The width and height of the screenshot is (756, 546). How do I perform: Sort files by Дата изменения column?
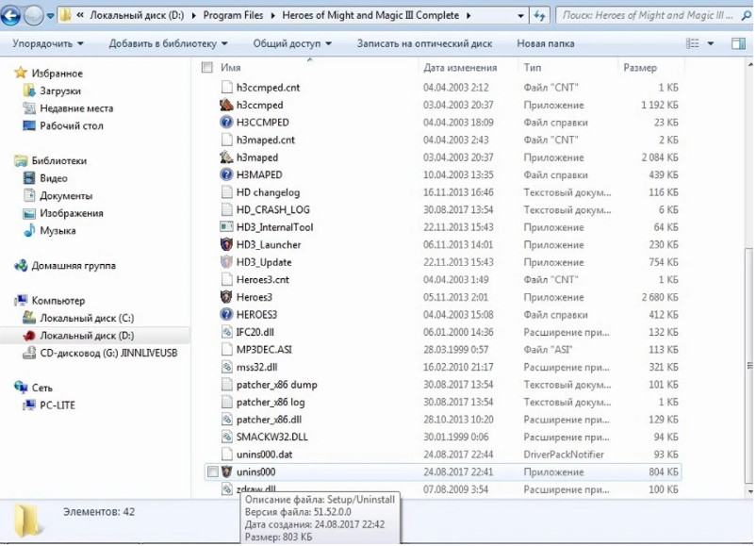pyautogui.click(x=460, y=68)
